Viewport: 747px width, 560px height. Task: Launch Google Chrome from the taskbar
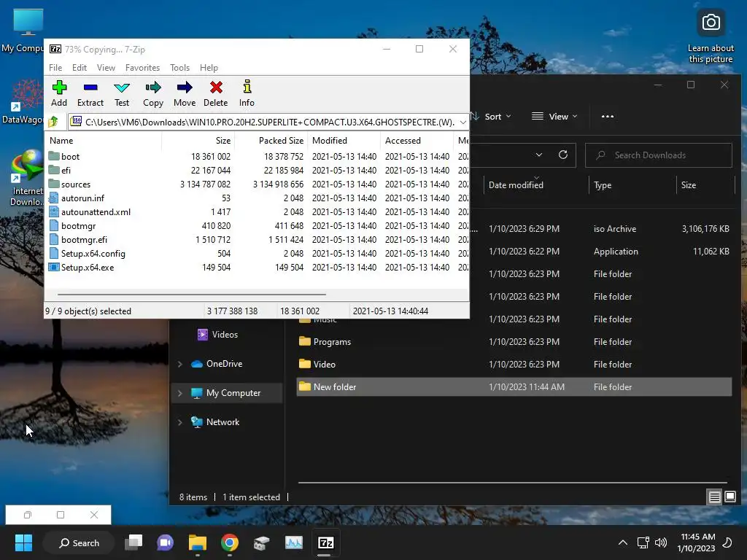click(230, 542)
